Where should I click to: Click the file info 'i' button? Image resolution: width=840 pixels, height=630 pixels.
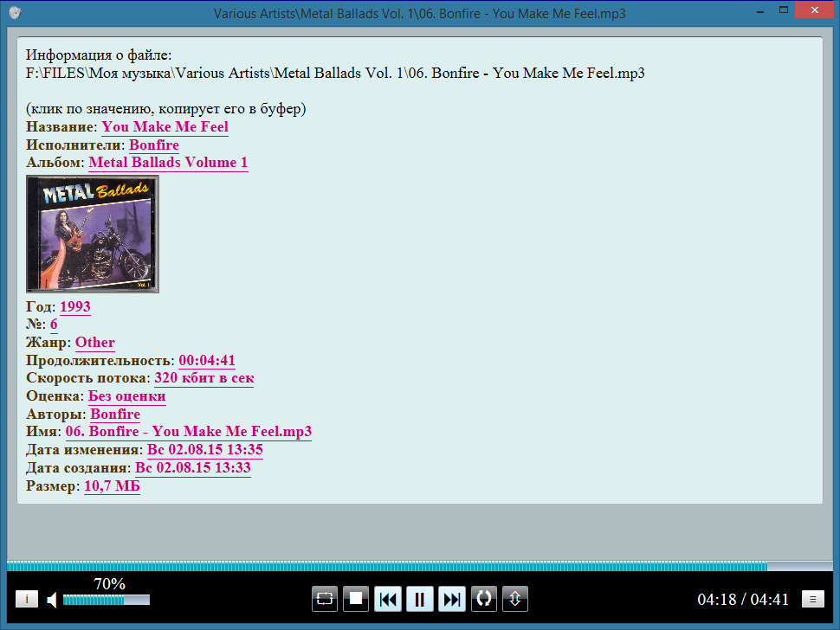point(27,599)
